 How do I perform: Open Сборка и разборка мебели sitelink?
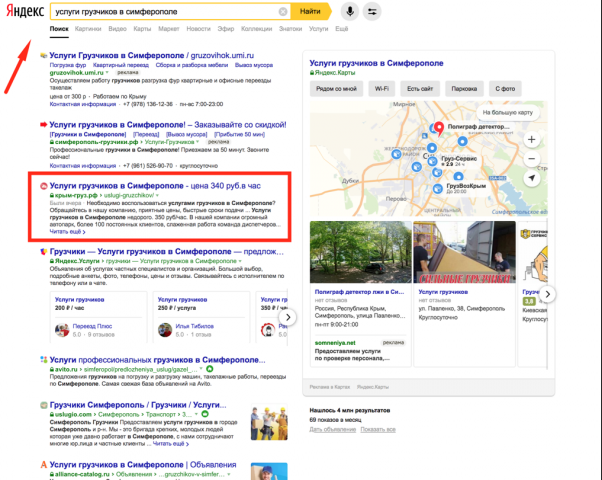192,65
